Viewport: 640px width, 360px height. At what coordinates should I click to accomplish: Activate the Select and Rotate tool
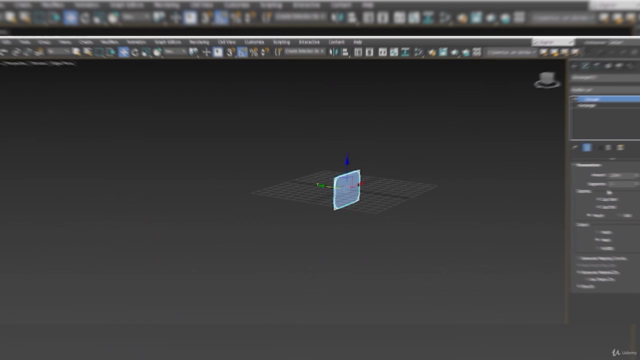click(x=135, y=52)
